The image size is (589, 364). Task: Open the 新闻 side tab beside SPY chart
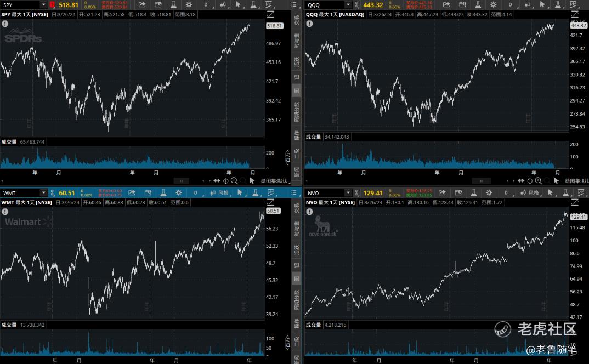point(296,172)
